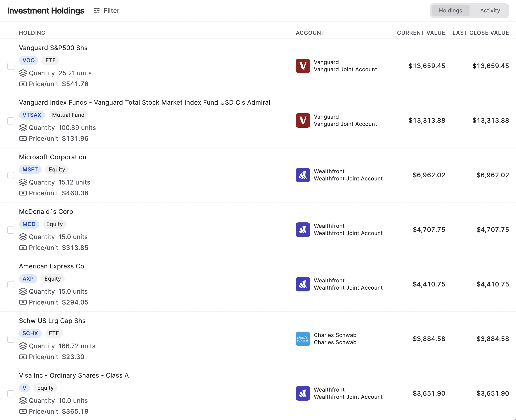
Task: Click the Wealthfront logo in American Express row
Action: click(303, 284)
